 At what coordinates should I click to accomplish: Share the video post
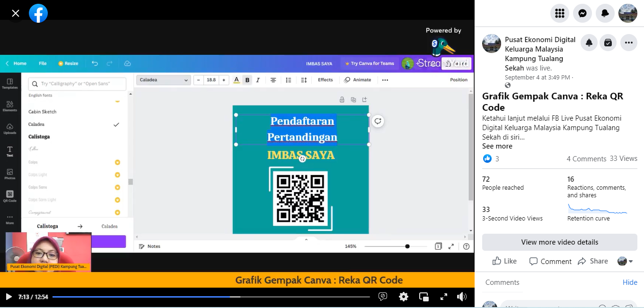pyautogui.click(x=593, y=261)
